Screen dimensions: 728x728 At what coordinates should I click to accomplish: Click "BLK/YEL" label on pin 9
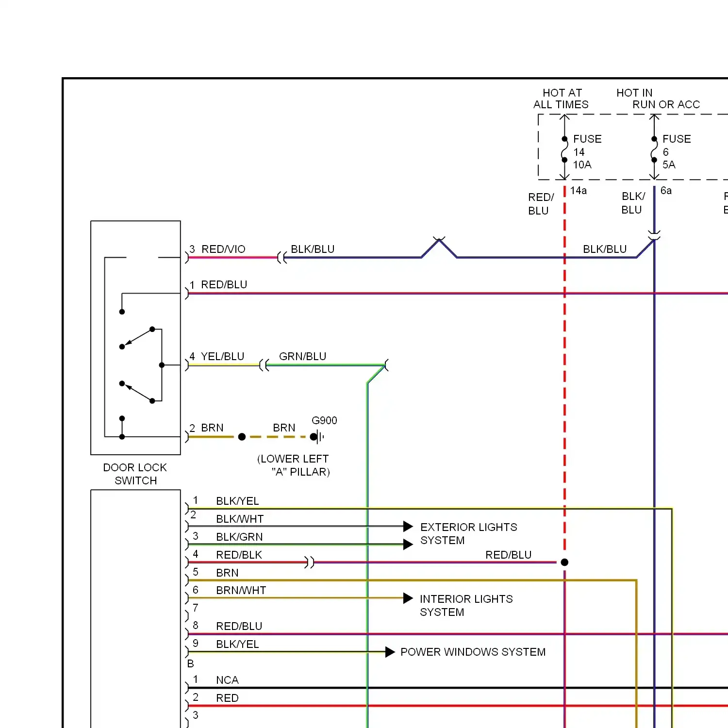pos(237,644)
